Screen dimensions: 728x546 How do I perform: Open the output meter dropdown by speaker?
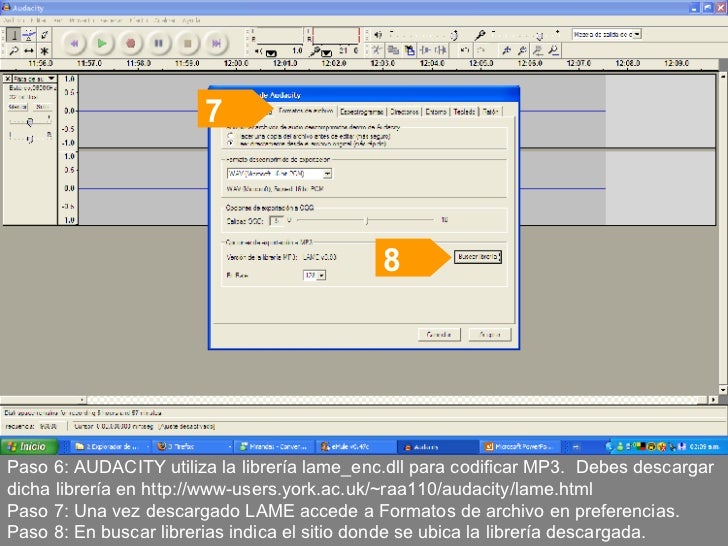[271, 53]
